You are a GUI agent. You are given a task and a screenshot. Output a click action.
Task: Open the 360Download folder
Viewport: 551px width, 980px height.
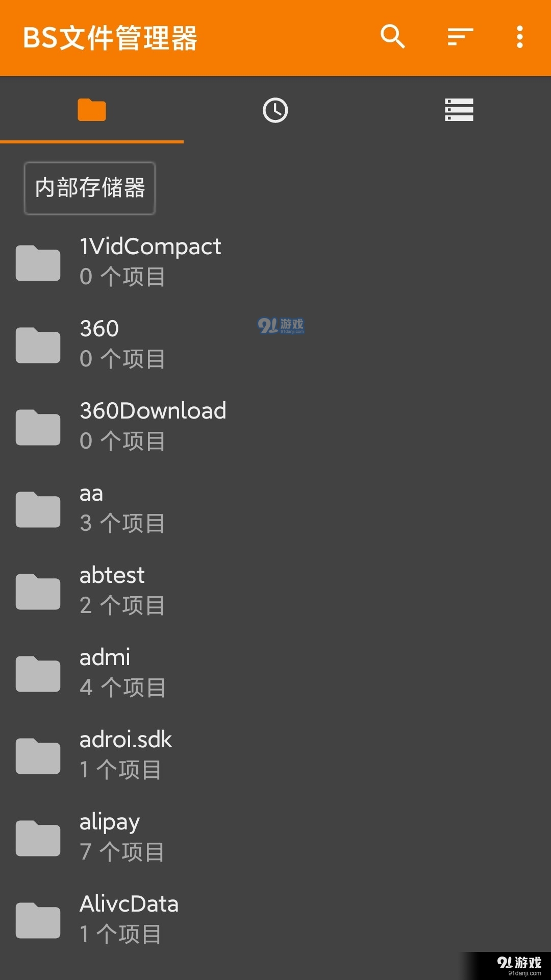pyautogui.click(x=275, y=427)
